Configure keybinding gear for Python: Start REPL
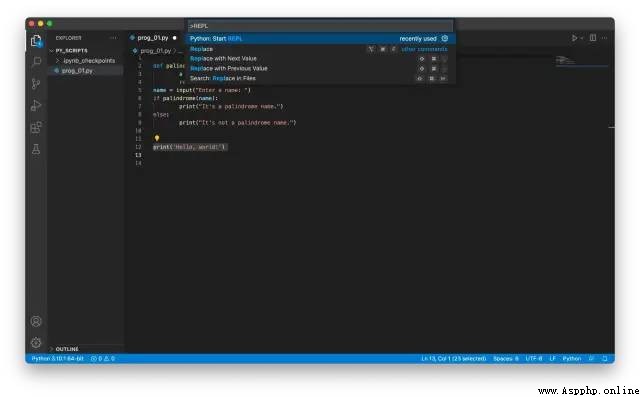 445,38
